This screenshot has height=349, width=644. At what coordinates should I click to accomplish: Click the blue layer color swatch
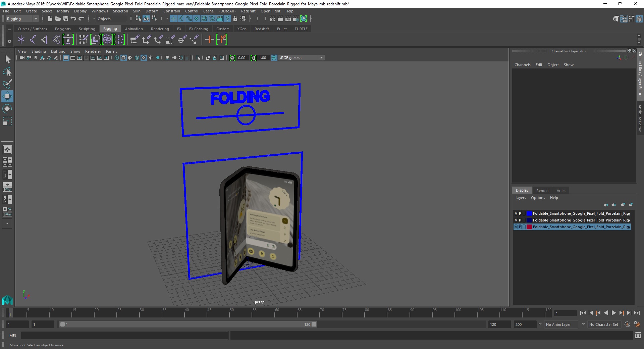pos(529,213)
